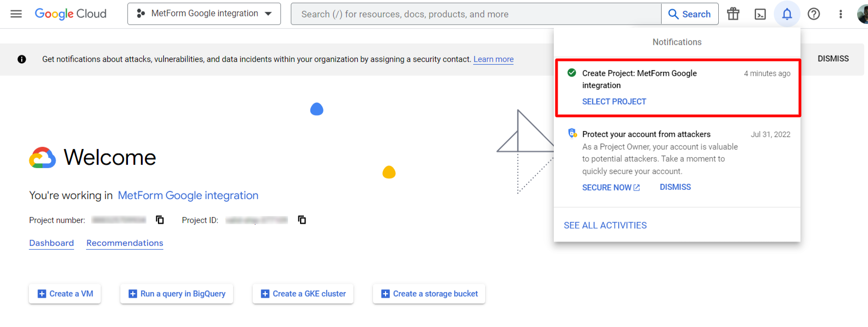
Task: Open the hamburger navigation menu
Action: pyautogui.click(x=16, y=14)
